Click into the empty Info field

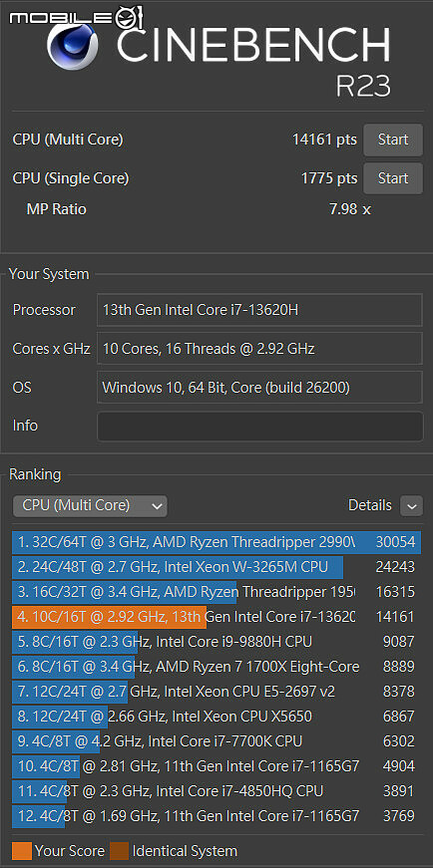(x=260, y=427)
